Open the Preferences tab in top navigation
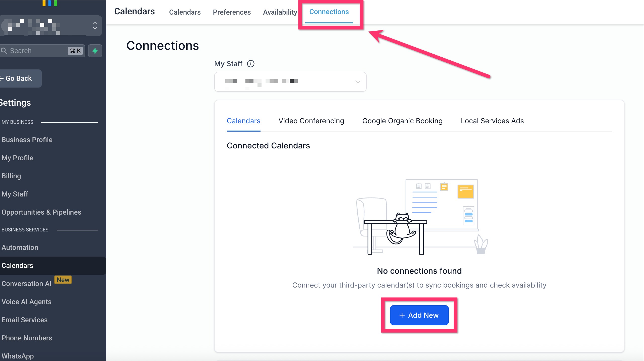The image size is (644, 361). point(232,12)
